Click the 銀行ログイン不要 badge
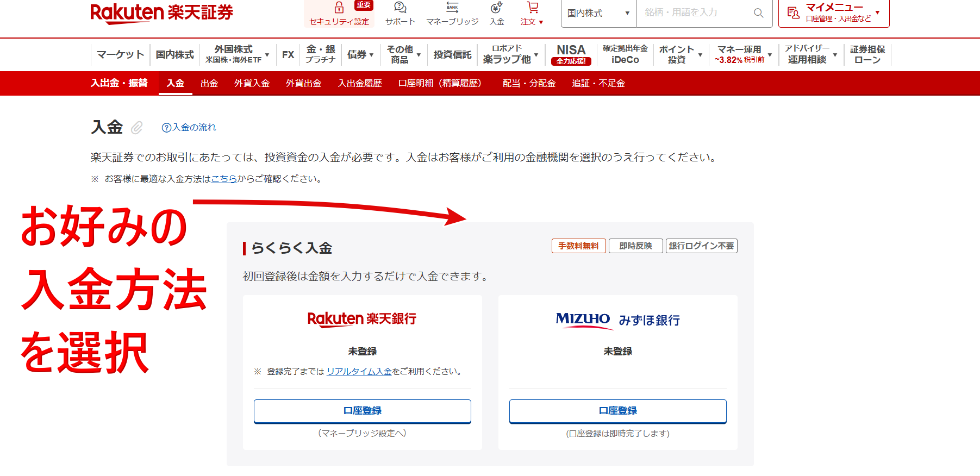 pyautogui.click(x=702, y=246)
